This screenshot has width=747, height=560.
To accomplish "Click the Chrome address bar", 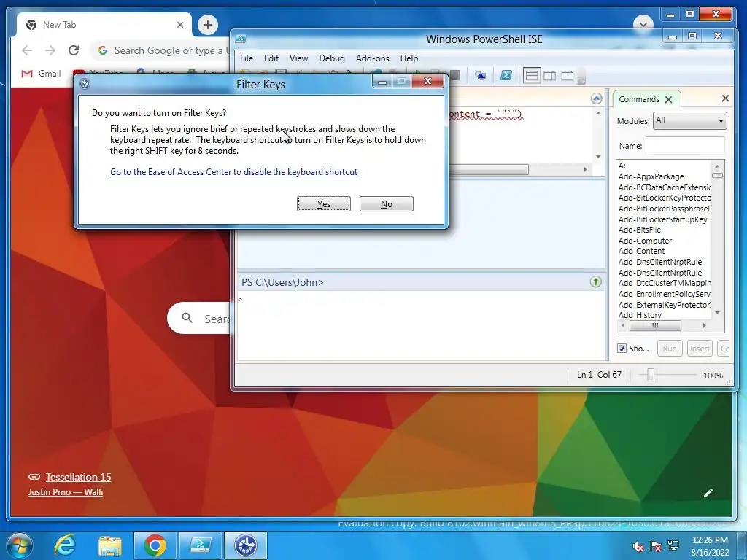I will coord(162,50).
